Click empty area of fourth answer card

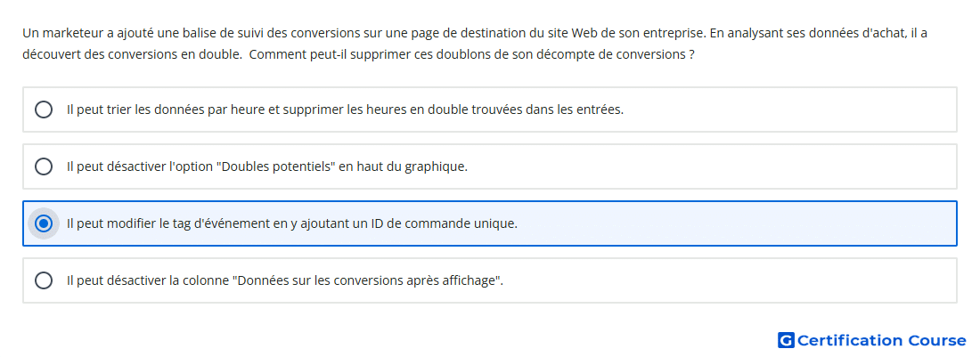click(731, 280)
